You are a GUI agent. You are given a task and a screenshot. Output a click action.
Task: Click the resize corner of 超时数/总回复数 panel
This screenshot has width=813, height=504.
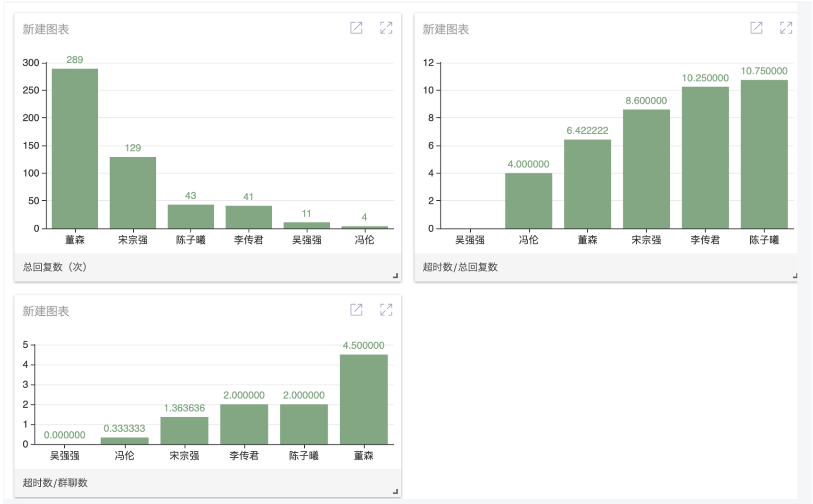coord(794,275)
